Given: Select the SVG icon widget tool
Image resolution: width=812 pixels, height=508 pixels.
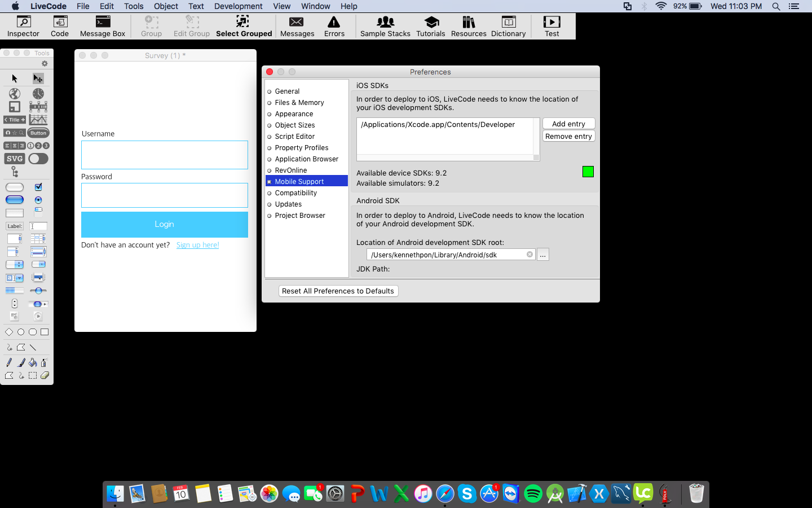Looking at the screenshot, I should 15,159.
